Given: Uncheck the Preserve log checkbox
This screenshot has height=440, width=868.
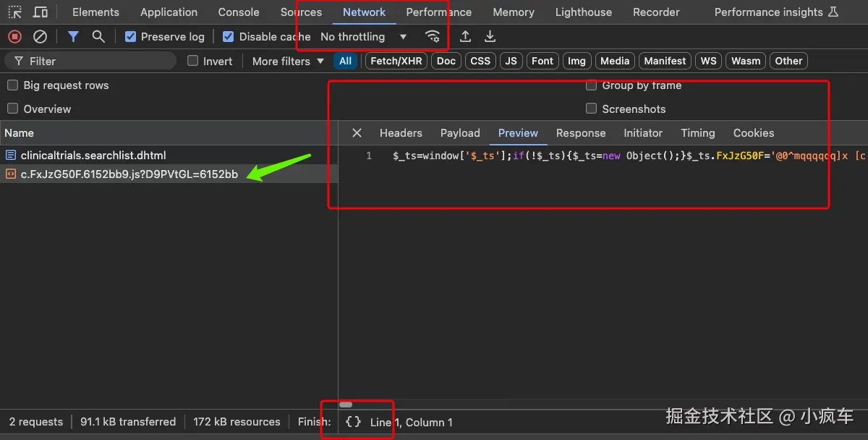Looking at the screenshot, I should (130, 36).
